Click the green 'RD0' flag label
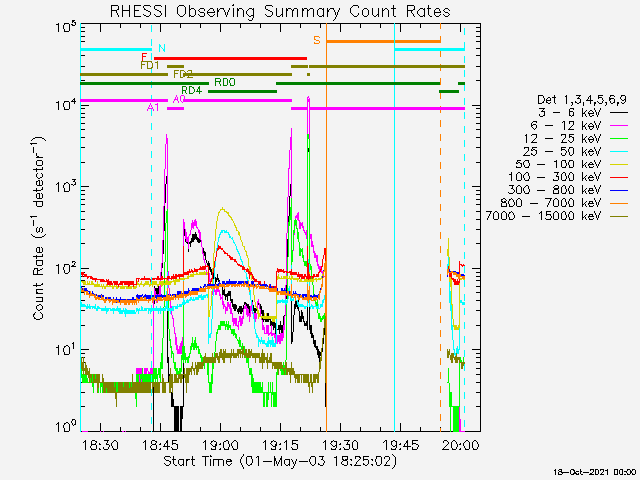640x480 pixels. coord(225,82)
